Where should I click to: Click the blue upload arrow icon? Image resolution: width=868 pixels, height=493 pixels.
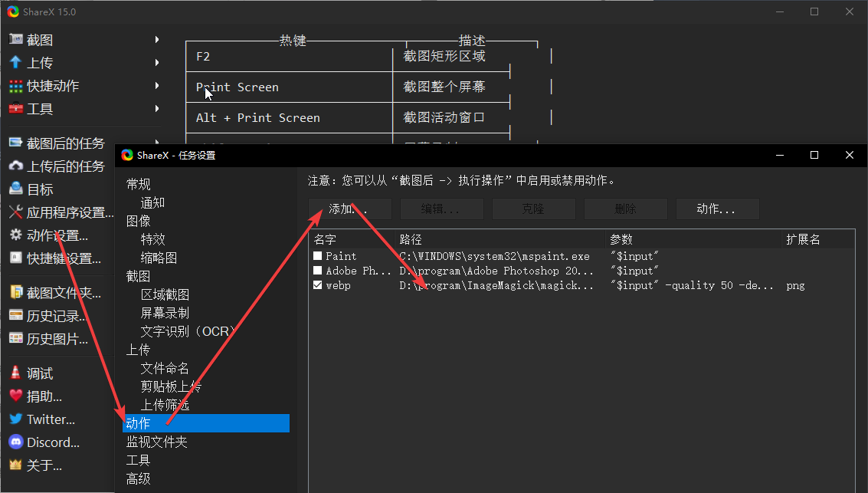tap(15, 63)
